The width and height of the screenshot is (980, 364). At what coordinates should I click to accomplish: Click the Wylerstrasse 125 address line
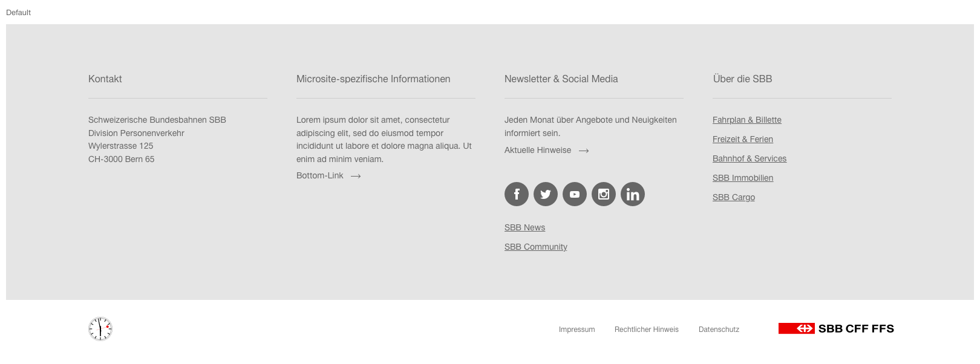(x=121, y=146)
